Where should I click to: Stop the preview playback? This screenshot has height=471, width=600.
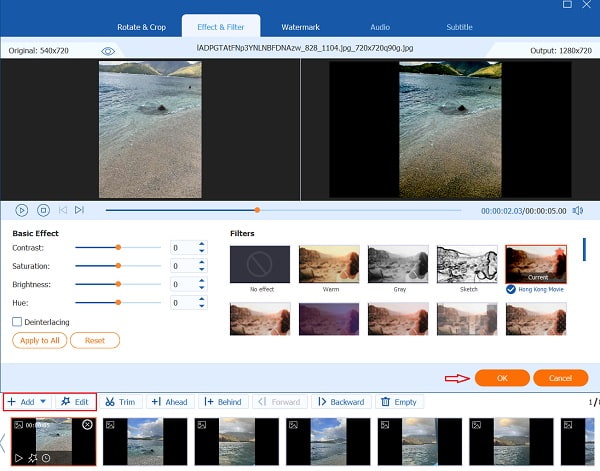pos(43,210)
